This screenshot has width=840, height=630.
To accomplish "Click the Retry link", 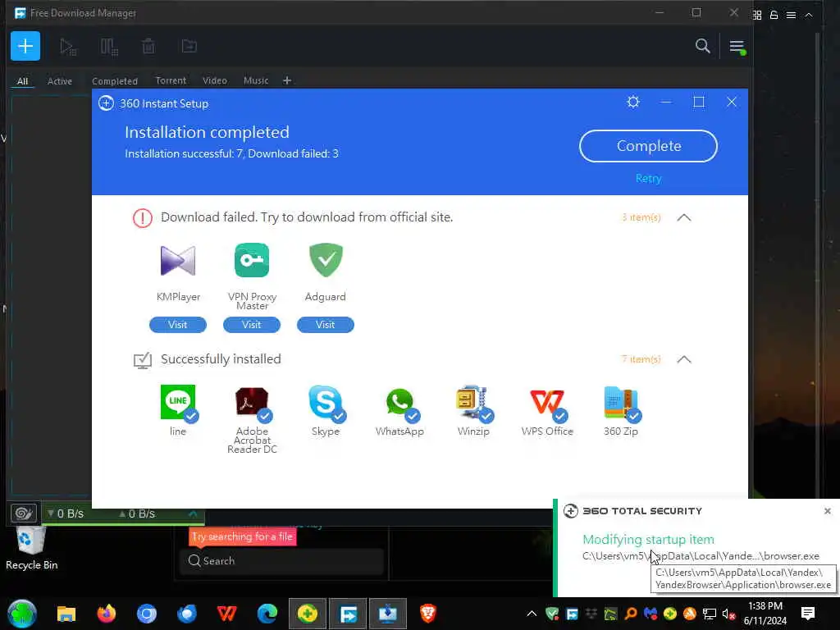I will (x=648, y=178).
